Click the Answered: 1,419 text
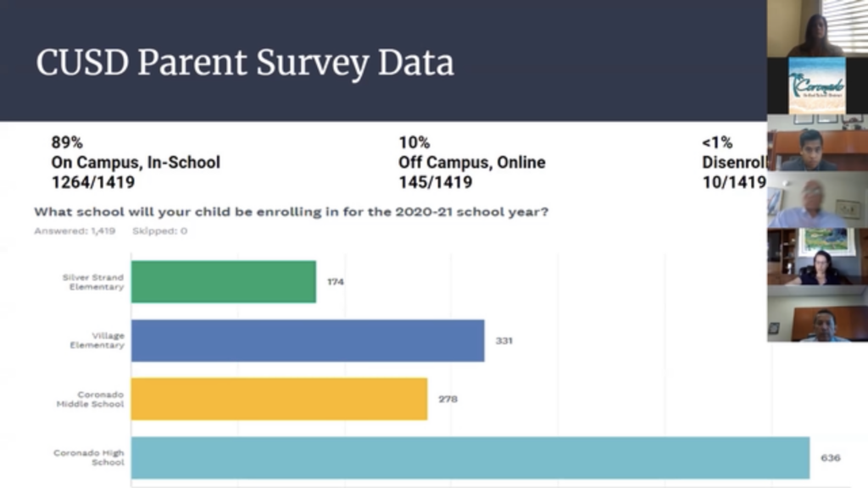The width and height of the screenshot is (868, 488). coord(75,230)
